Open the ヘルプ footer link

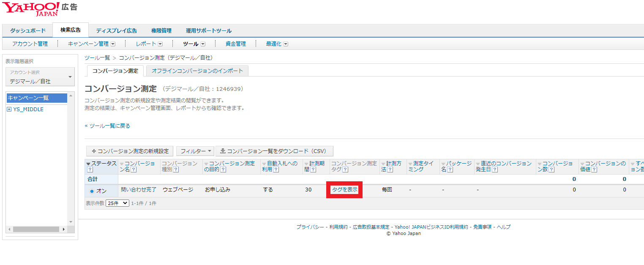point(504,227)
